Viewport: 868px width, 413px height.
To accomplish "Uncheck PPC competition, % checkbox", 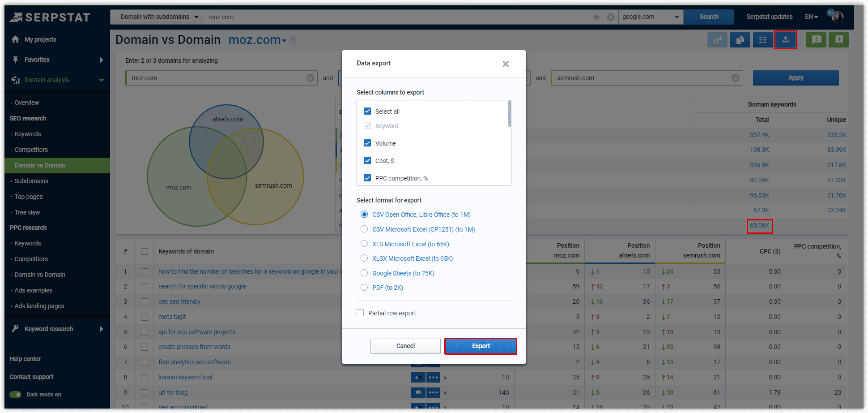I will (367, 178).
